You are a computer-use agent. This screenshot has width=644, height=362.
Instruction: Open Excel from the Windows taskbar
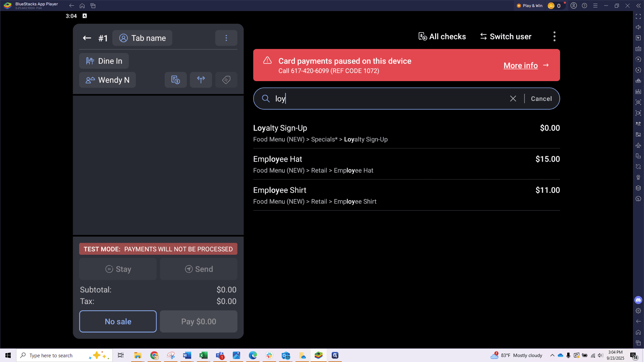click(x=203, y=355)
